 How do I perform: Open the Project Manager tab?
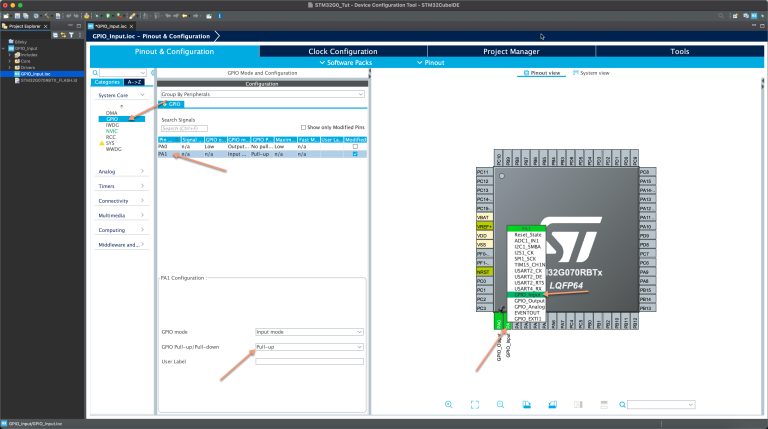coord(511,51)
